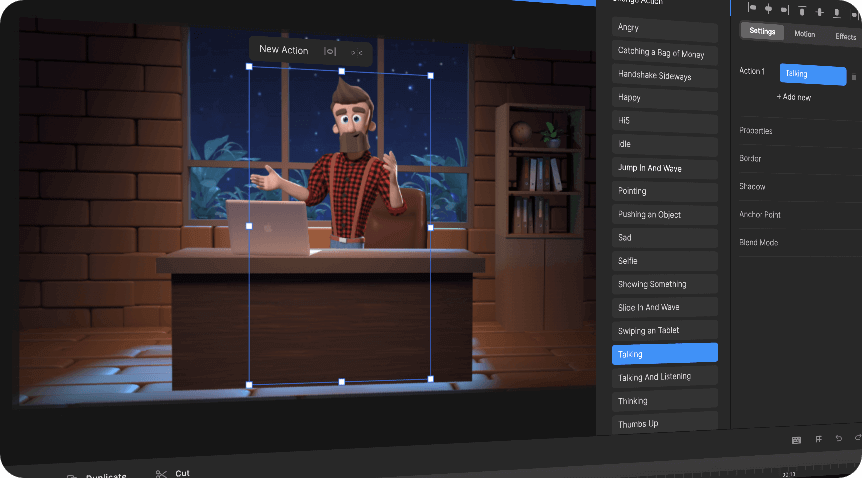The height and width of the screenshot is (478, 862).
Task: Click the align right icon
Action: [x=785, y=10]
